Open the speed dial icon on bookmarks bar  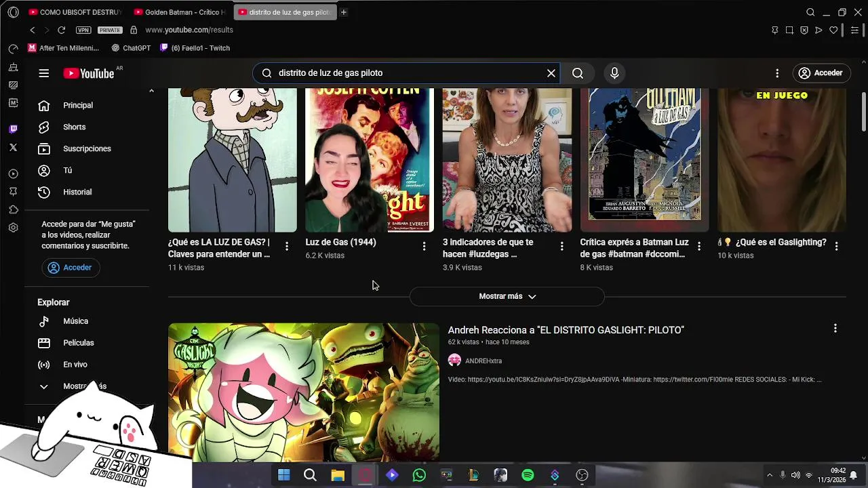(13, 48)
